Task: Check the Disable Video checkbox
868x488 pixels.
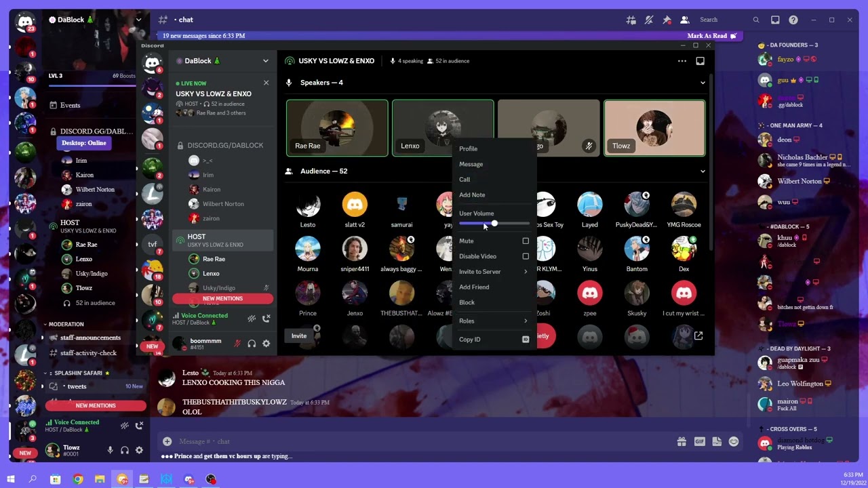Action: click(x=526, y=256)
